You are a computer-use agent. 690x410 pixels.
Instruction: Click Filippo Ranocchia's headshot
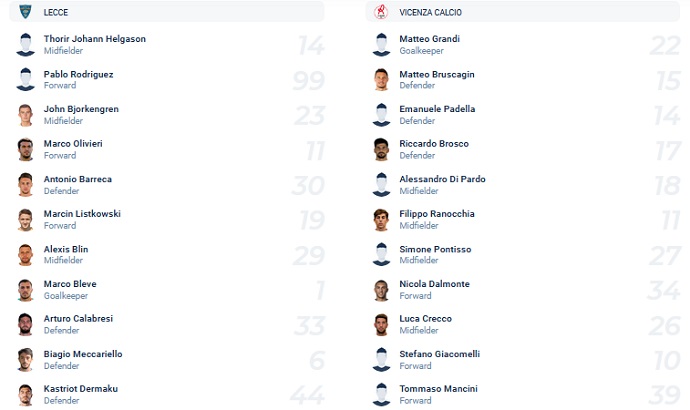point(381,220)
